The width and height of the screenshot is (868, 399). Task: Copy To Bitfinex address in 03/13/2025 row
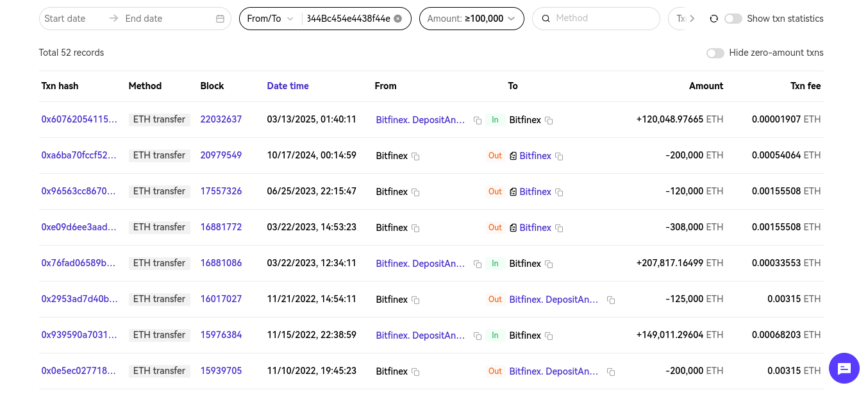pyautogui.click(x=549, y=121)
